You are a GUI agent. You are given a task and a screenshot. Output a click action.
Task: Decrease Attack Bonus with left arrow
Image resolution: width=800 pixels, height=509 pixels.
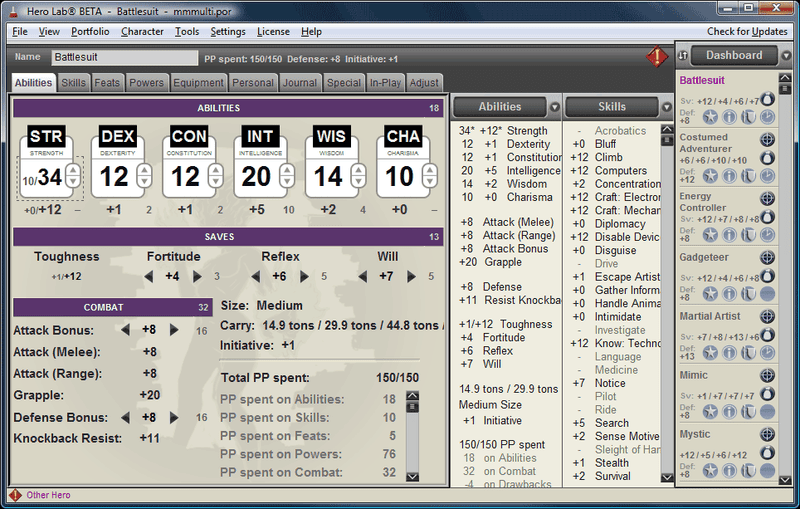coord(125,330)
